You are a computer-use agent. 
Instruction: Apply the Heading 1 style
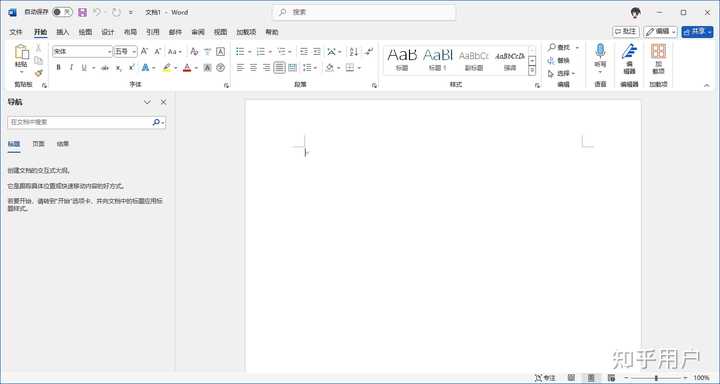click(x=438, y=60)
